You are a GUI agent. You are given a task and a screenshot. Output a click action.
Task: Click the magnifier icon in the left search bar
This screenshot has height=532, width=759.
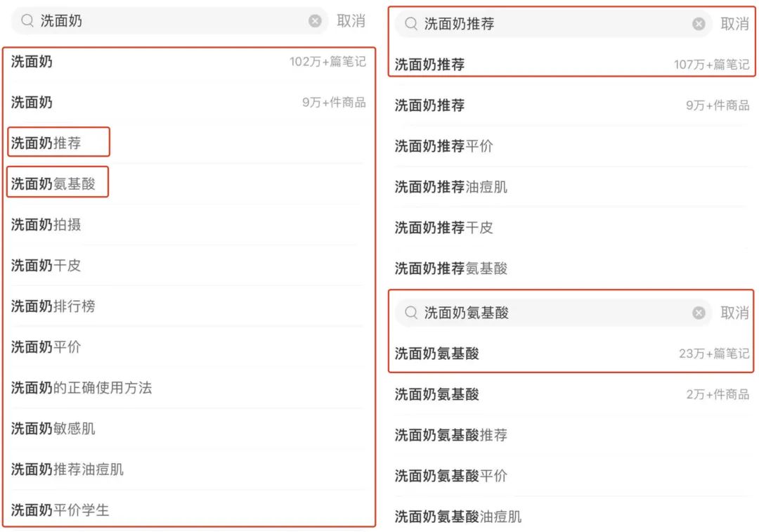[27, 21]
